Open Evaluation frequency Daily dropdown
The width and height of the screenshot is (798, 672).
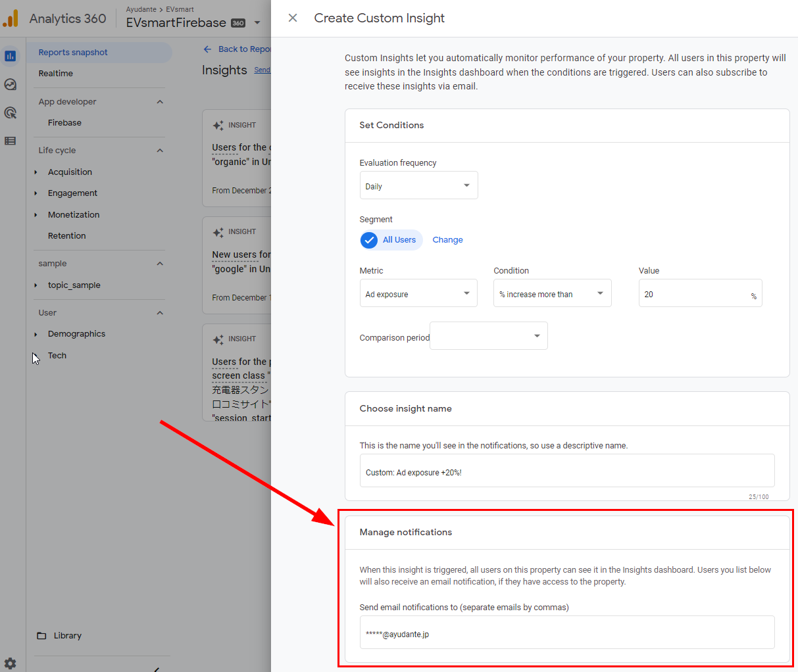click(x=418, y=185)
